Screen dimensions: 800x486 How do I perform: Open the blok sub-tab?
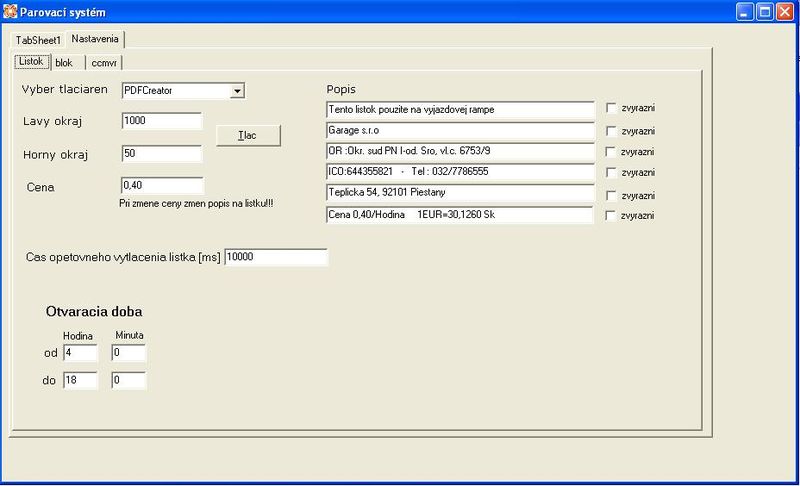[64, 63]
